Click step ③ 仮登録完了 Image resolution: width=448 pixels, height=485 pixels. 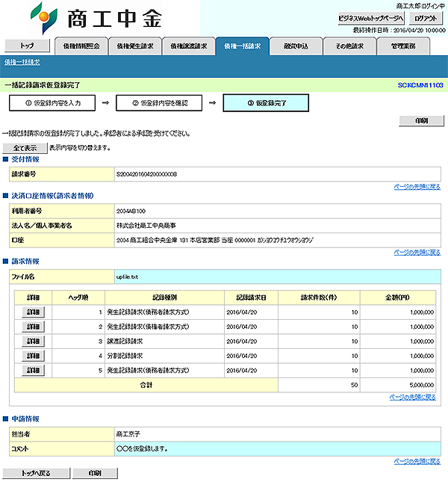[266, 103]
